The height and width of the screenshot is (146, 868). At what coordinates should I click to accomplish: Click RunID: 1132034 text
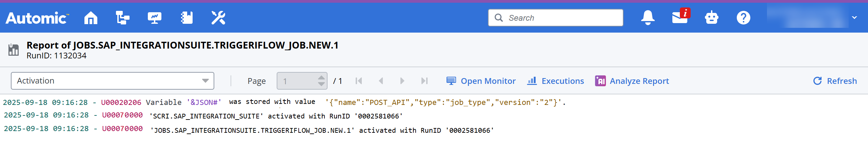57,56
